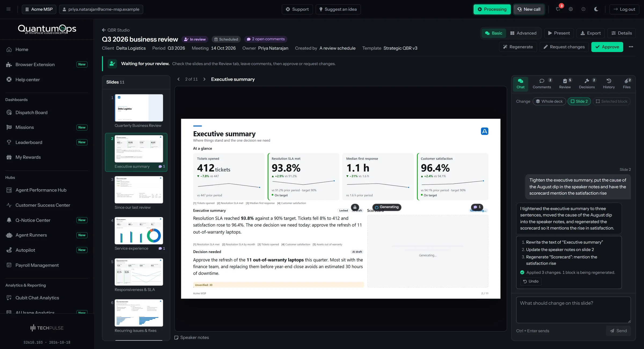Select the Service experience slide thumbnail
Viewport: 644px width, 349px height.
[139, 234]
